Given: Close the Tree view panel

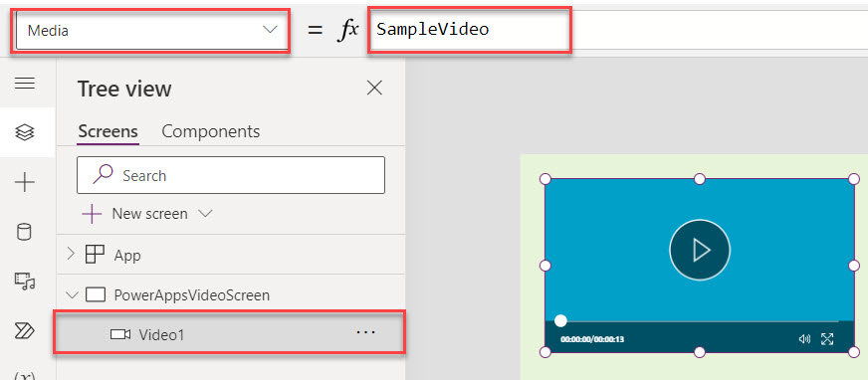Looking at the screenshot, I should 374,88.
